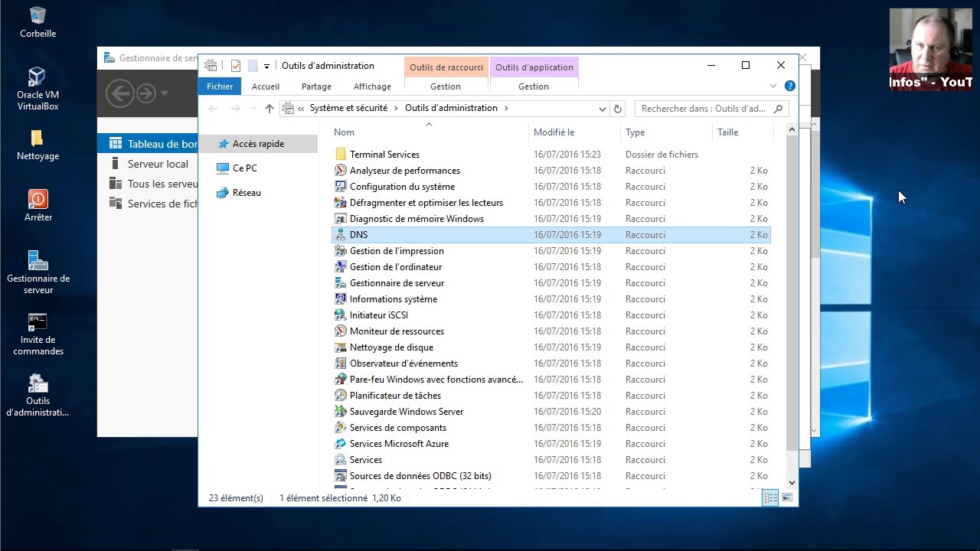Click Server Manager's back arrow button
The width and height of the screenshot is (980, 551).
[120, 93]
